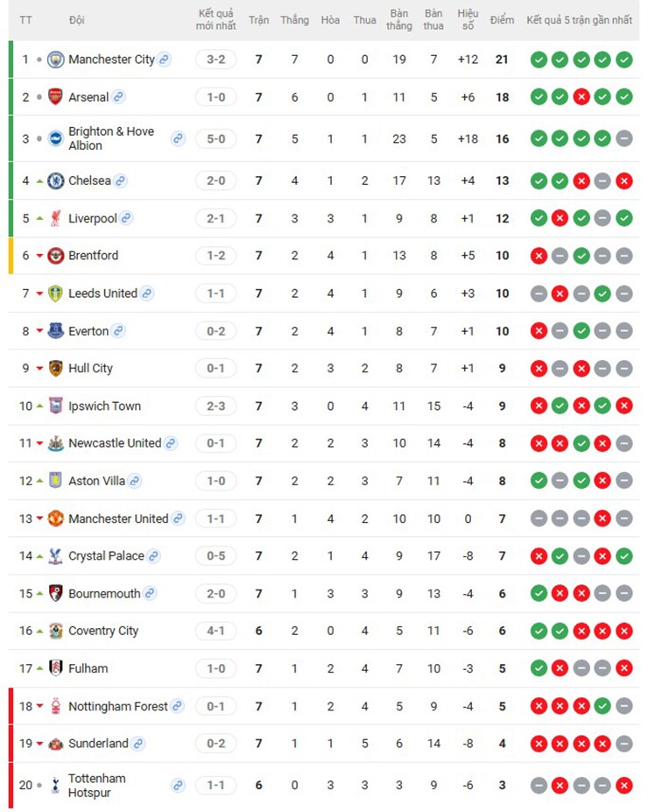Click the Everton club crest
The width and height of the screenshot is (648, 812).
click(55, 331)
